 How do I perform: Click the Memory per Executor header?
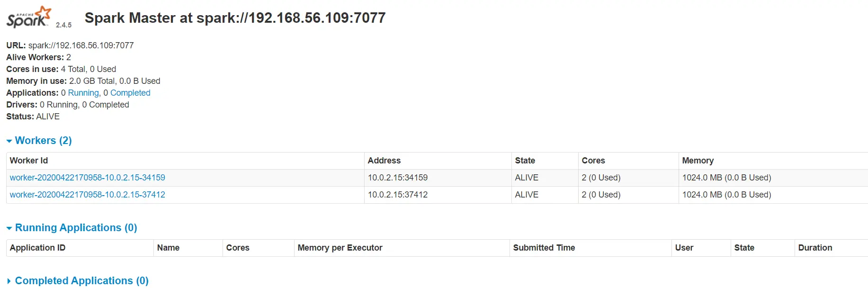click(x=340, y=248)
